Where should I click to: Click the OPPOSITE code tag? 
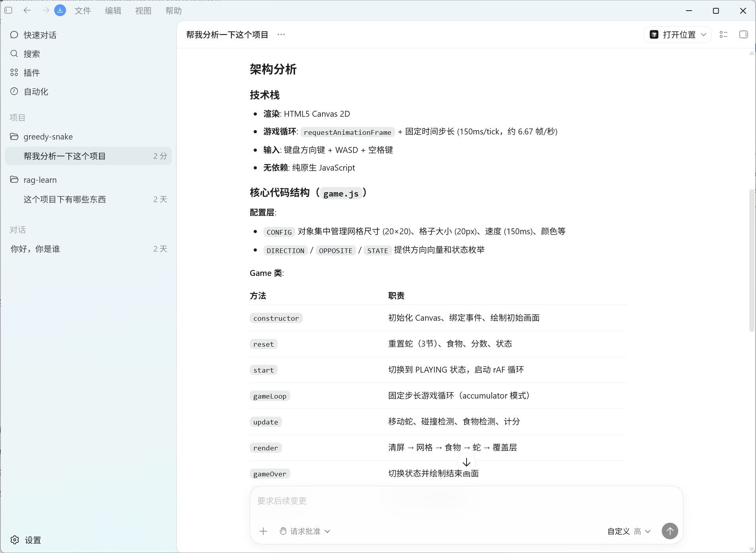click(x=336, y=250)
